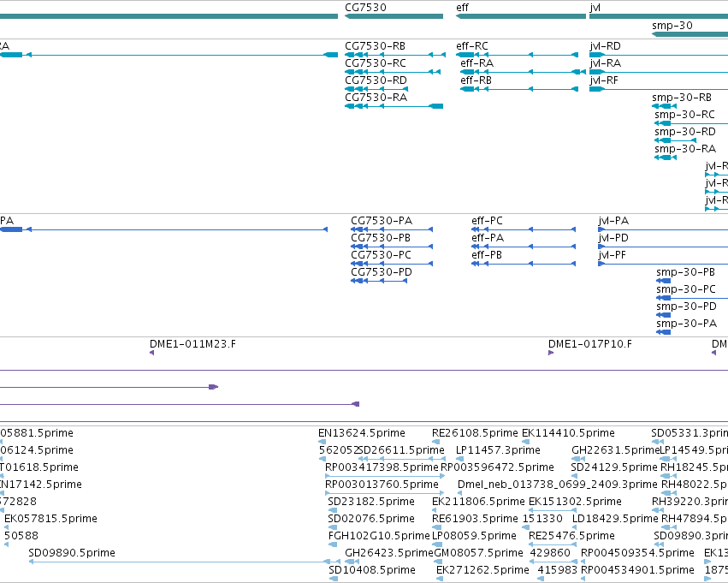728x583 pixels.
Task: Select the eff-PC protein label
Action: point(487,221)
